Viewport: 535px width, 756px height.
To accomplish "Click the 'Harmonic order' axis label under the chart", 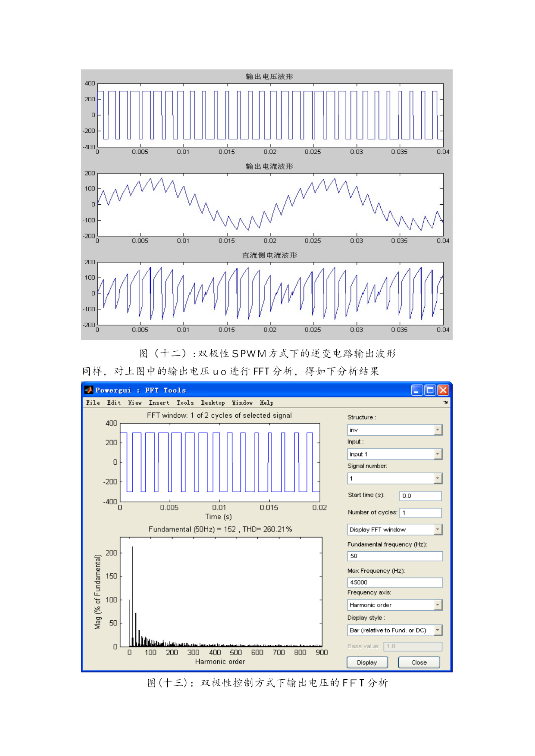I will (220, 662).
